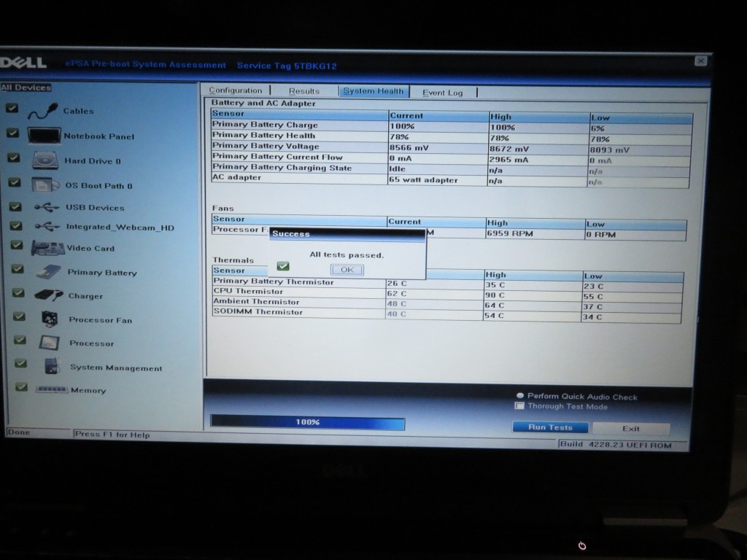
Task: Click the 100% test progress bar
Action: [x=308, y=422]
